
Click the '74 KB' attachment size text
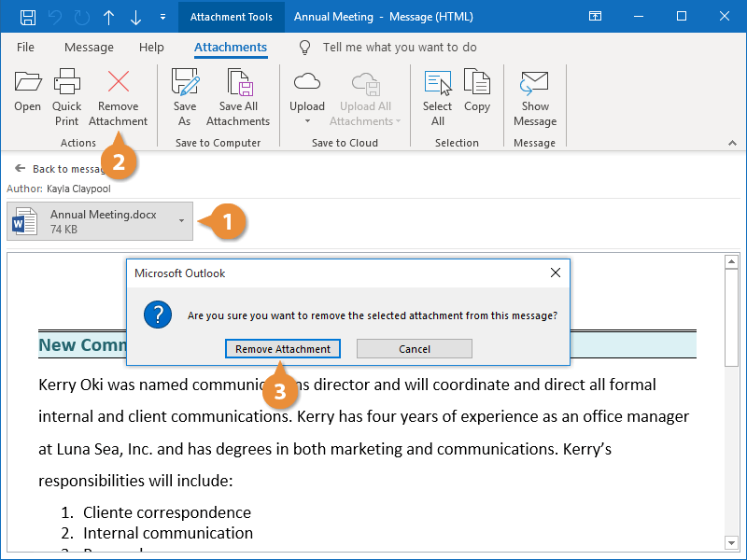click(63, 230)
